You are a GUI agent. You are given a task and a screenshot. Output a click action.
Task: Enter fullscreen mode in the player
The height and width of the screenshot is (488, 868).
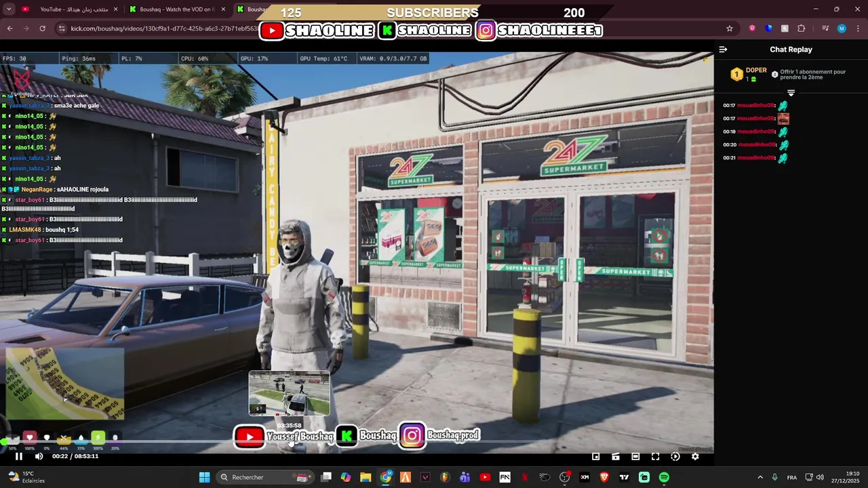click(x=655, y=457)
